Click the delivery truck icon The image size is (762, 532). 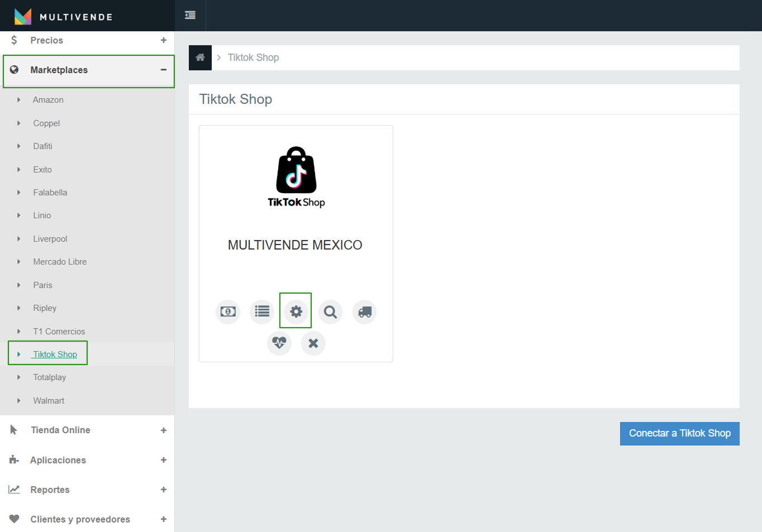[x=364, y=311]
